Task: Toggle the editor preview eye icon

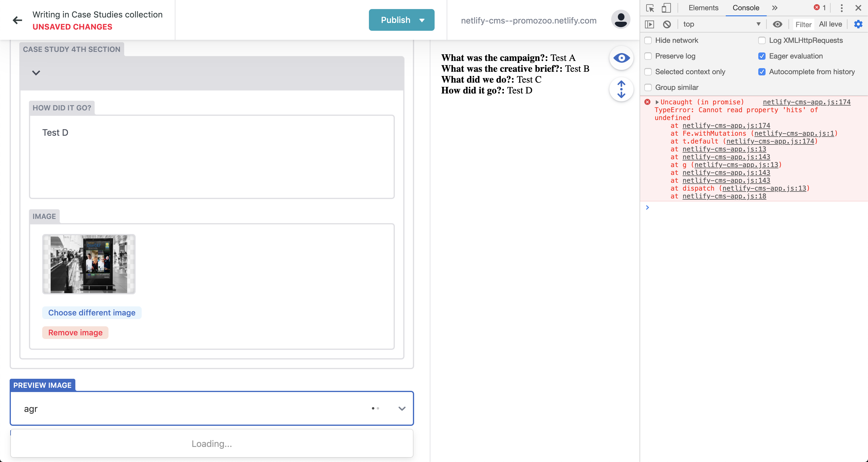Action: 621,58
